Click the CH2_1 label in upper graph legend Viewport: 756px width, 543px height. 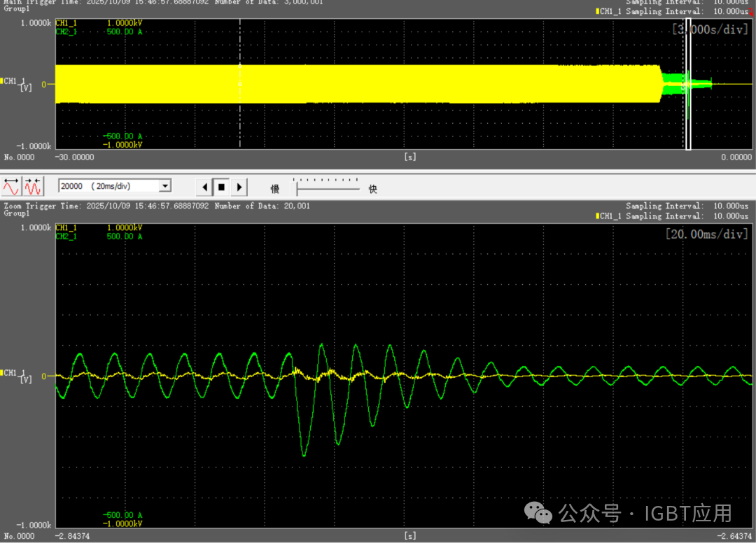click(66, 31)
